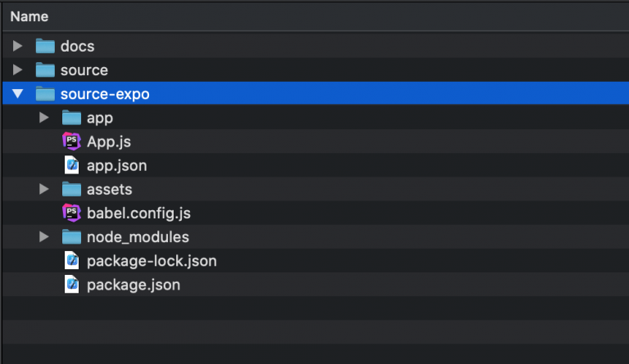Click the docs folder icon
The image size is (629, 364).
tap(45, 46)
